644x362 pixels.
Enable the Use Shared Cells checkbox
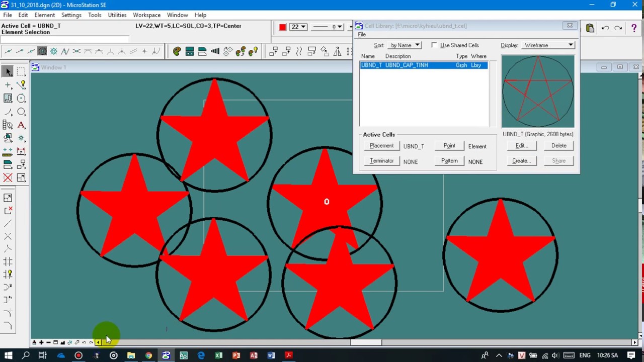click(434, 45)
